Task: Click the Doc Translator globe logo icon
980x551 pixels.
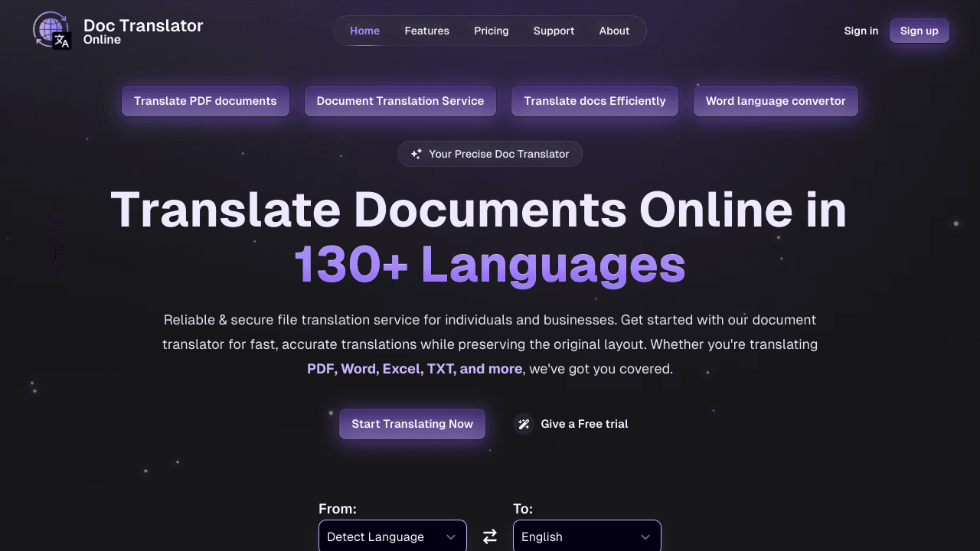Action: click(51, 31)
